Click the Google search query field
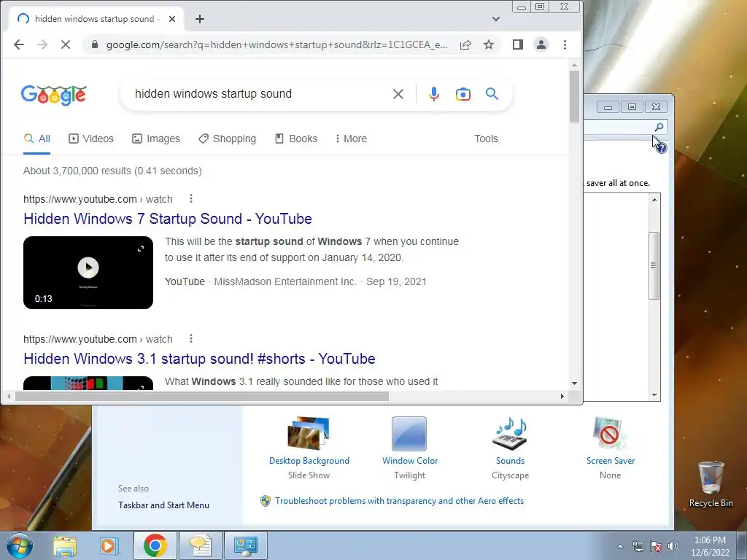Viewport: 747px width, 560px height. tap(258, 94)
